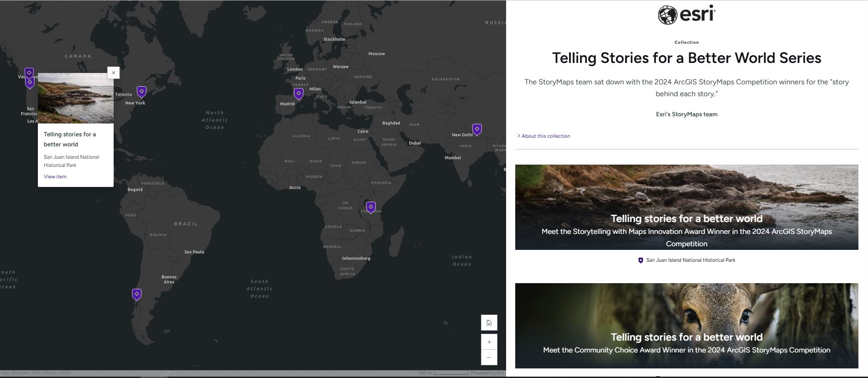This screenshot has width=868, height=378.
Task: Click the Powered by Esri attribution
Action: click(487, 373)
